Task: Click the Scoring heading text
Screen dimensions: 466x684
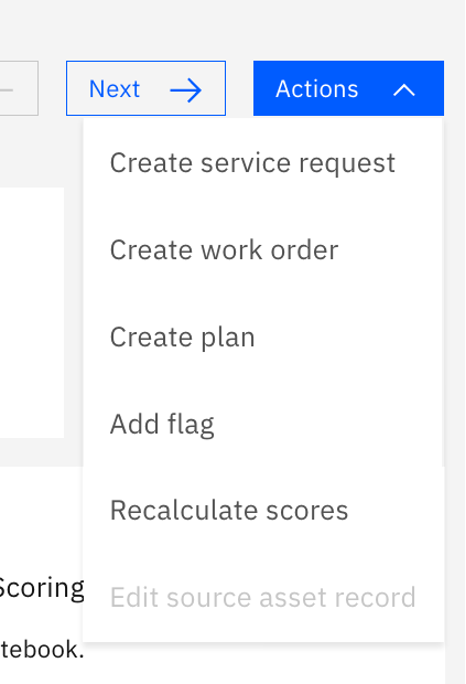Action: point(41,588)
